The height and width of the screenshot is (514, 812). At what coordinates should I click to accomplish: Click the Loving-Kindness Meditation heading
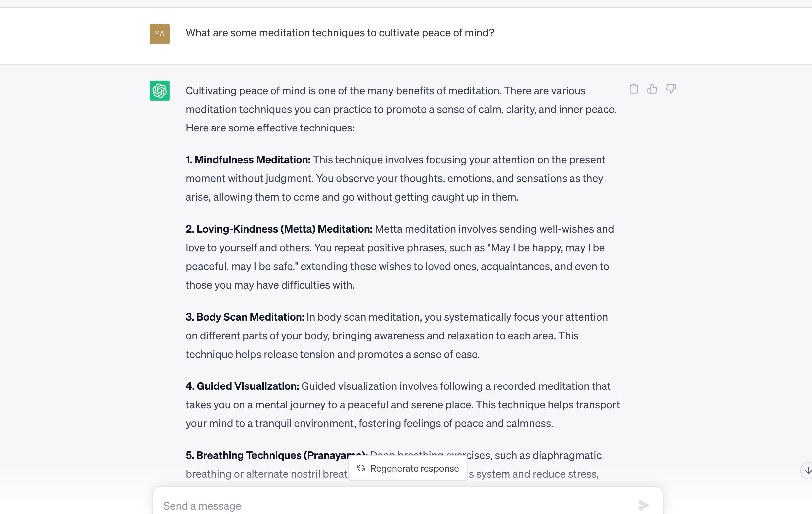pyautogui.click(x=279, y=229)
